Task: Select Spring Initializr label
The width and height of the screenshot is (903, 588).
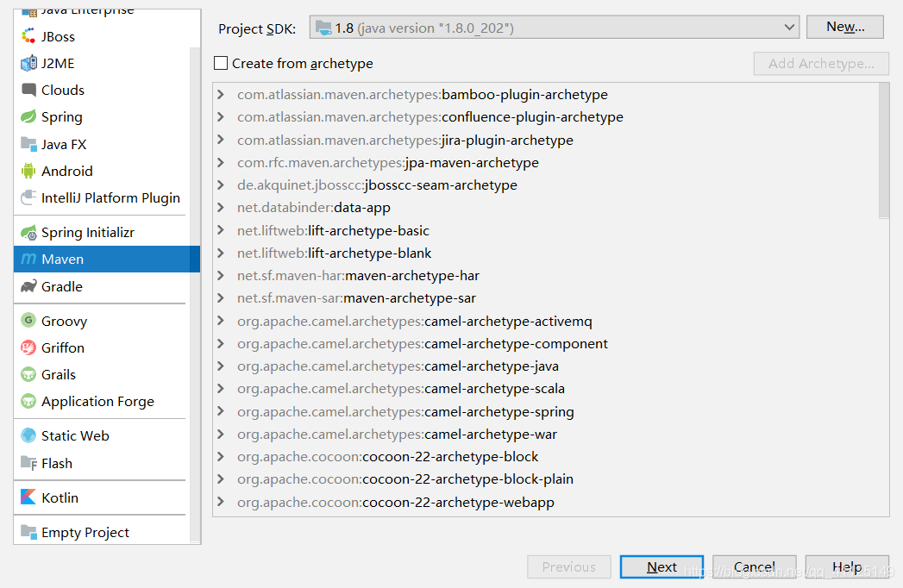Action: 87,232
